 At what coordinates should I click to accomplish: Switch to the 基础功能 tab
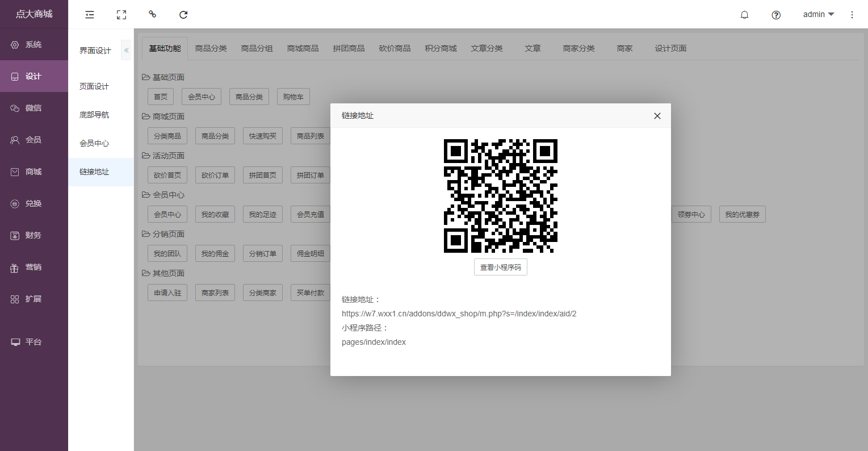(x=165, y=48)
